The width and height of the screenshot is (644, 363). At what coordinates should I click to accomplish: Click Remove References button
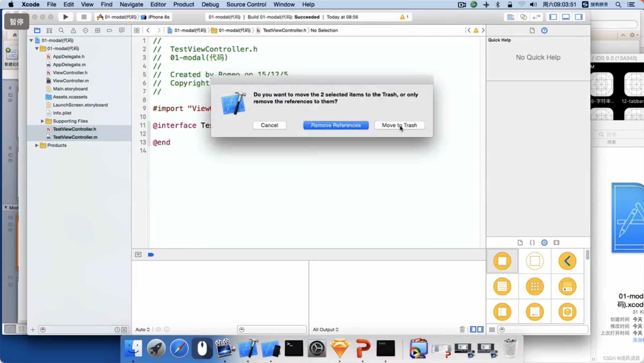tap(336, 125)
